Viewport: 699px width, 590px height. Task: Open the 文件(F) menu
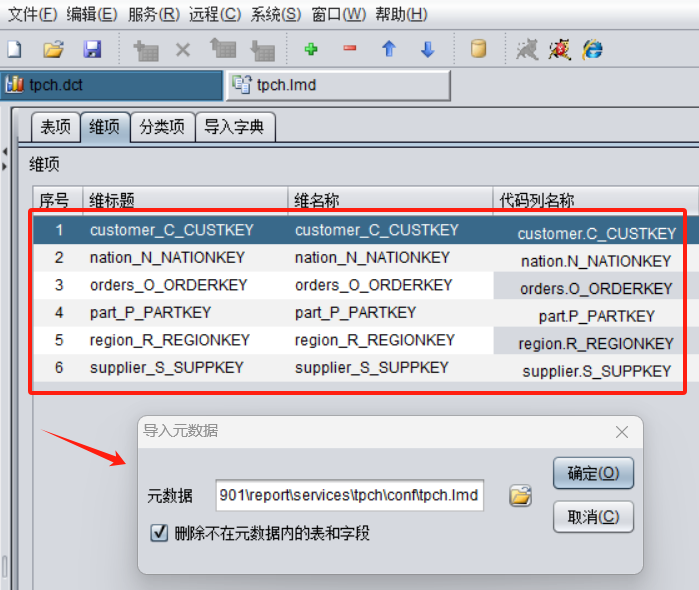pos(33,14)
